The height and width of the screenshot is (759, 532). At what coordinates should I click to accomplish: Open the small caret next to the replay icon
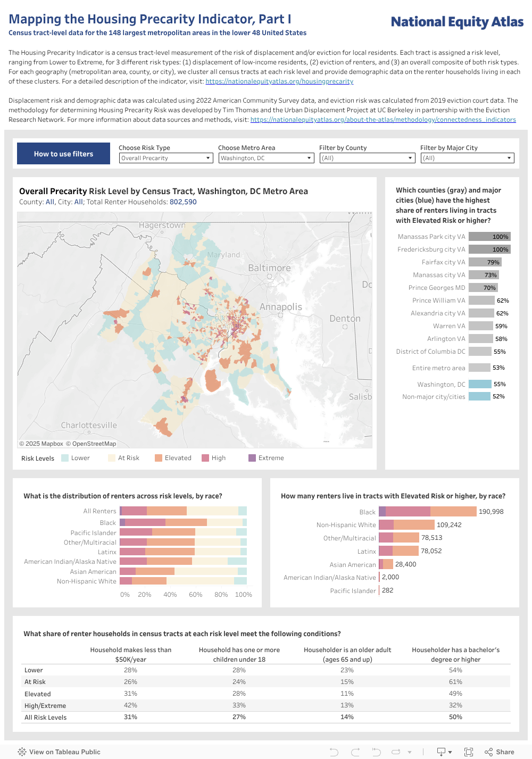pos(410,752)
